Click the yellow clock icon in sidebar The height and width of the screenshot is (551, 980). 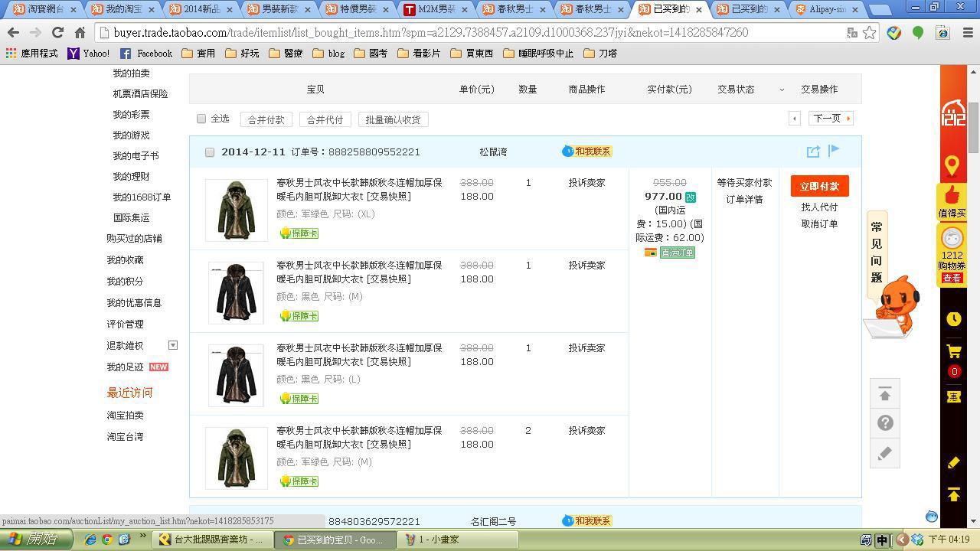tap(953, 319)
